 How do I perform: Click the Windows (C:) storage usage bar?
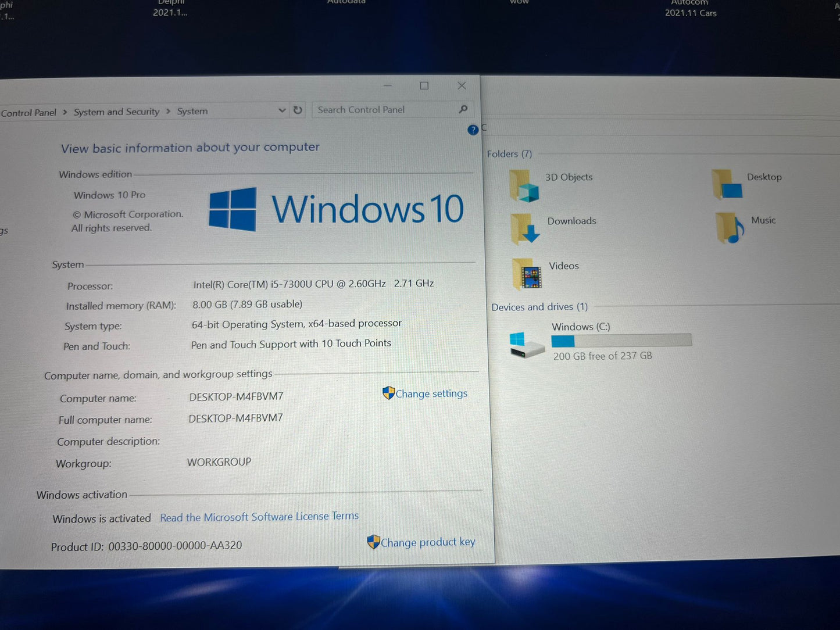621,341
